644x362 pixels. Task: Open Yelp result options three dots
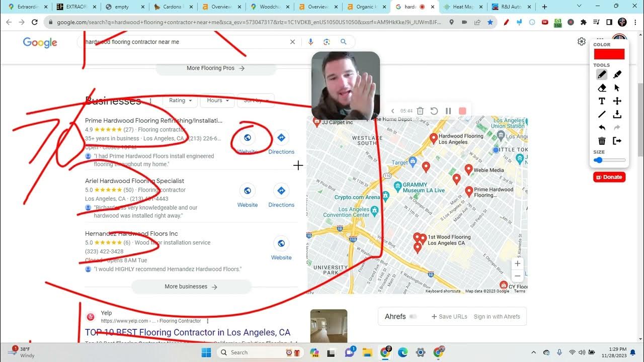pyautogui.click(x=208, y=321)
